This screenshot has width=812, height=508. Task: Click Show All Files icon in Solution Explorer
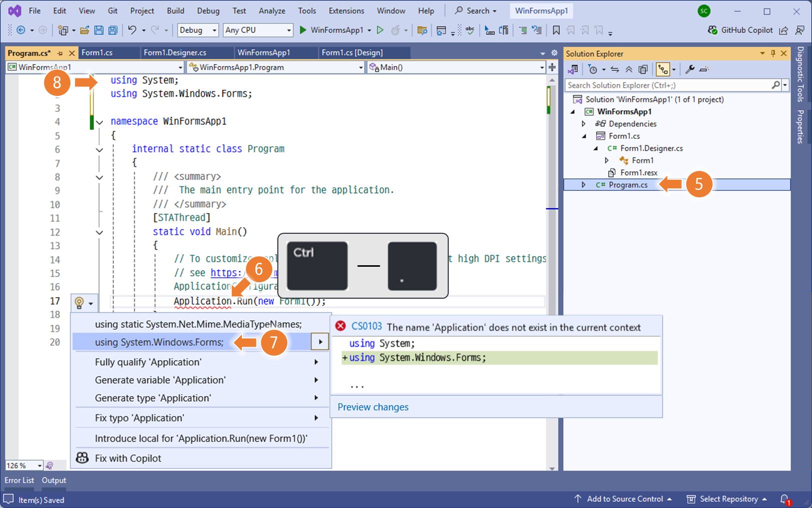pos(643,69)
